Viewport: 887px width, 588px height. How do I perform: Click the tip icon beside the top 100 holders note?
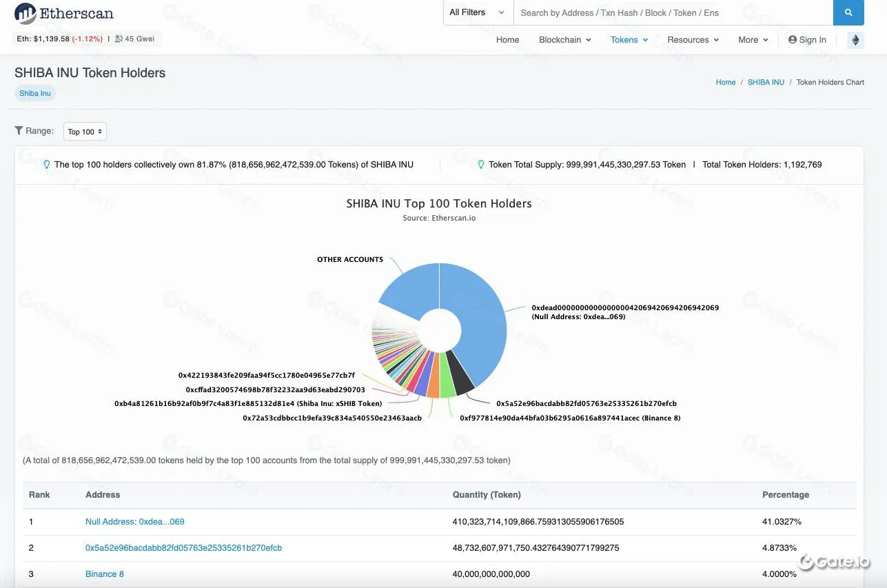[x=46, y=164]
